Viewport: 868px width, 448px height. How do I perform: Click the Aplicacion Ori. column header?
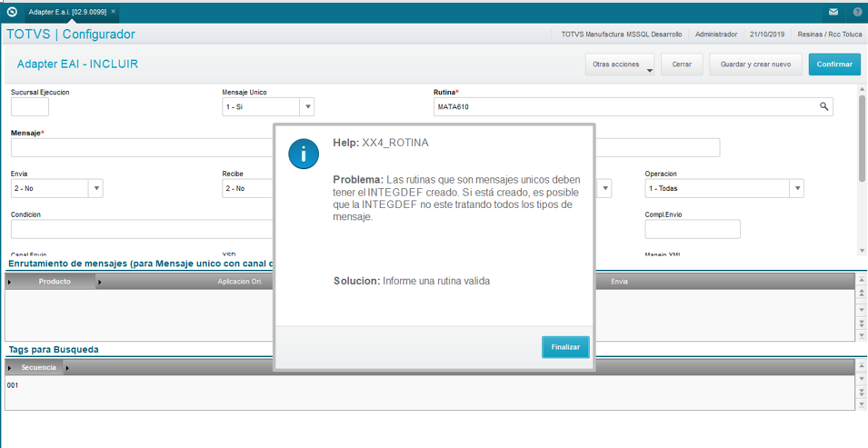pos(239,282)
